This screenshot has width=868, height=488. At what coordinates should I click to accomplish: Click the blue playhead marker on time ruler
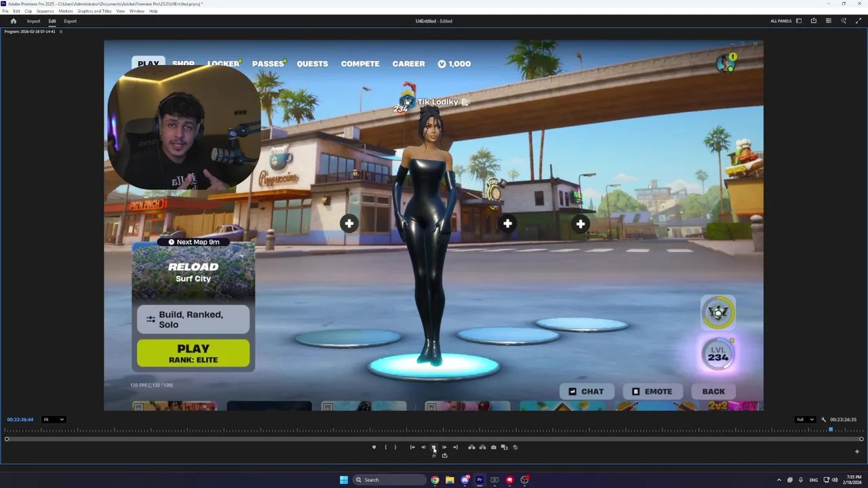point(831,430)
